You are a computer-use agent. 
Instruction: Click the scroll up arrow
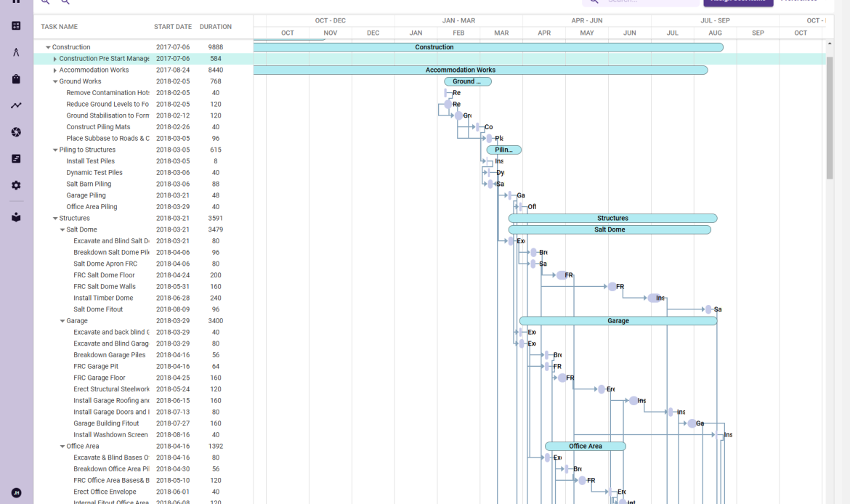point(830,44)
